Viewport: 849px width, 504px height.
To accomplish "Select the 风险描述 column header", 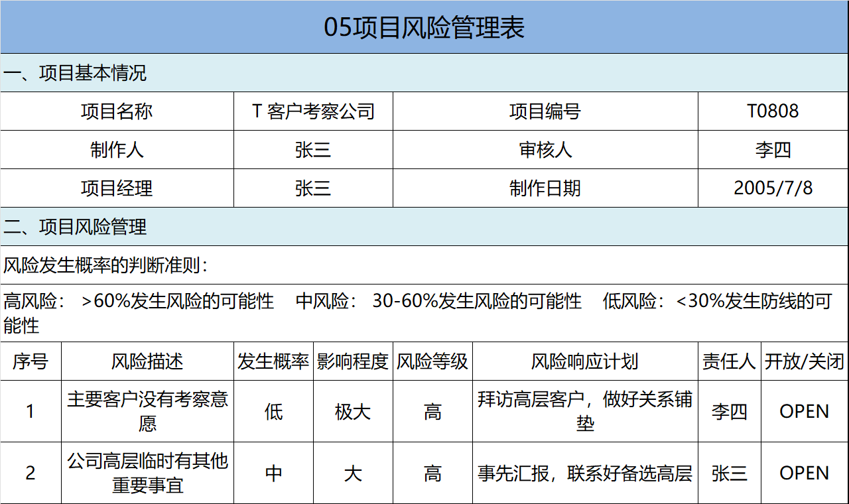I will coord(147,361).
